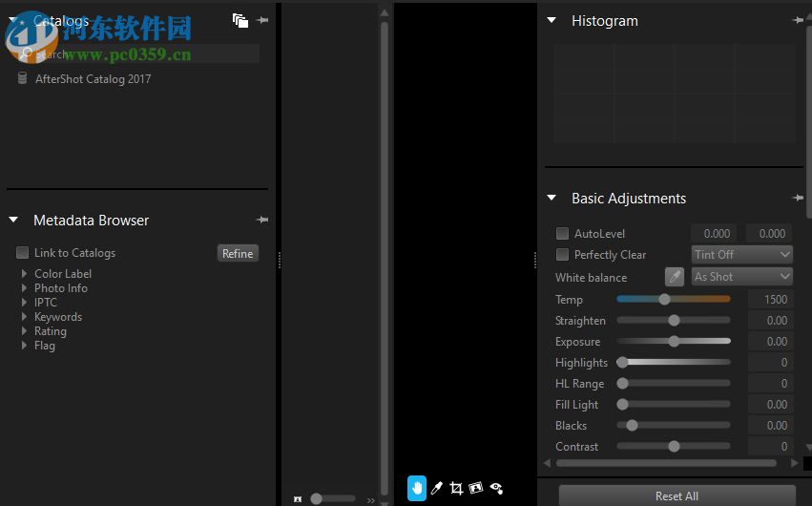Expand the Flag tree node
This screenshot has height=506, width=812.
[24, 345]
